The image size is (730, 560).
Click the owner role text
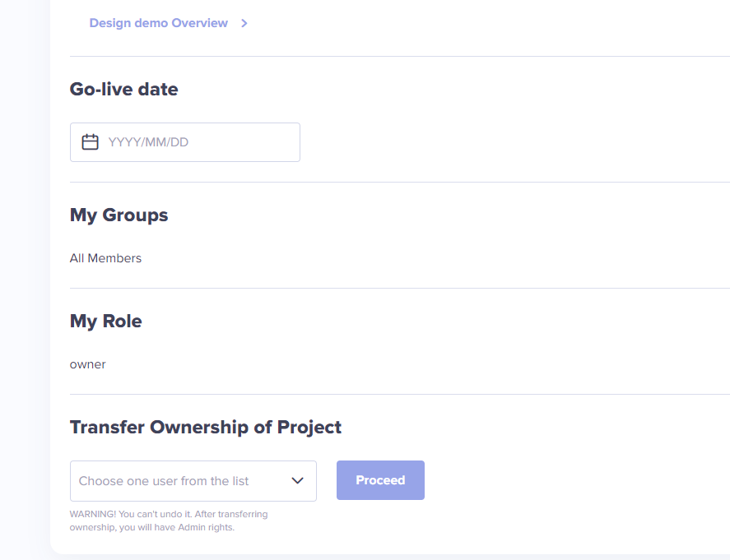pos(87,364)
